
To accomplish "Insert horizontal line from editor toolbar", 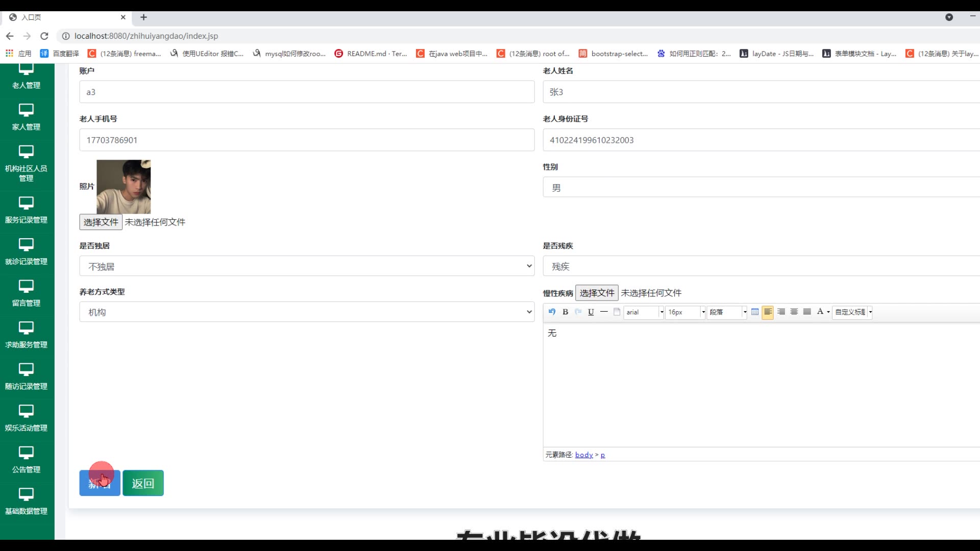I will 604,312.
